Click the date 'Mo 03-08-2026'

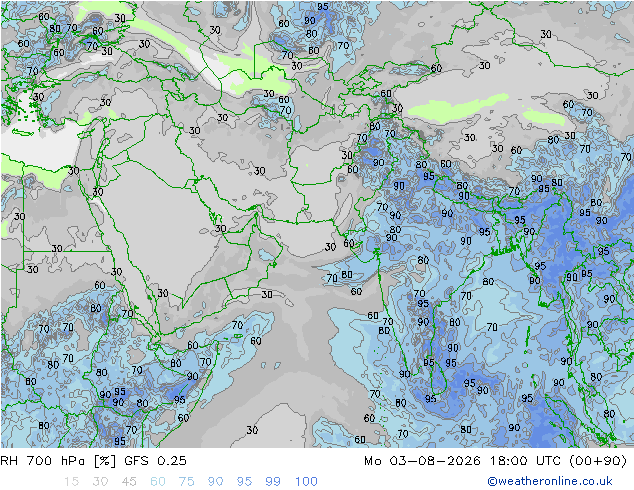pos(423,461)
